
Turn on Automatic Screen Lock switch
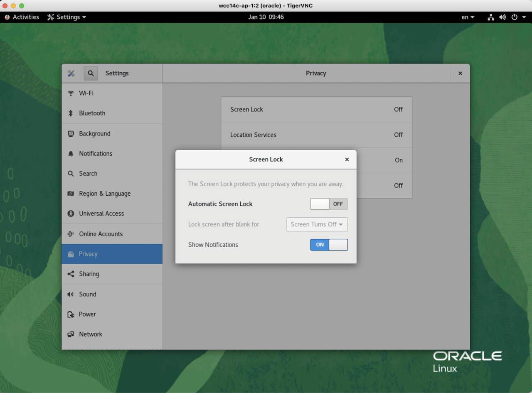coord(329,204)
